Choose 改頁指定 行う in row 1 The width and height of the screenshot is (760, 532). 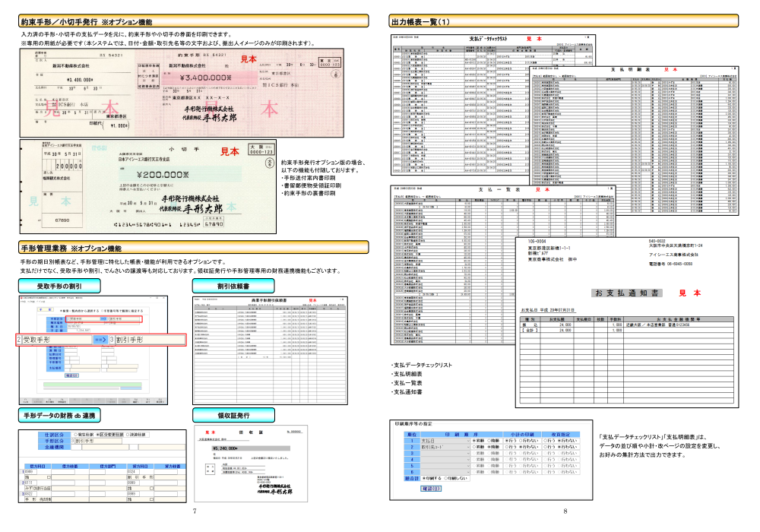click(549, 441)
